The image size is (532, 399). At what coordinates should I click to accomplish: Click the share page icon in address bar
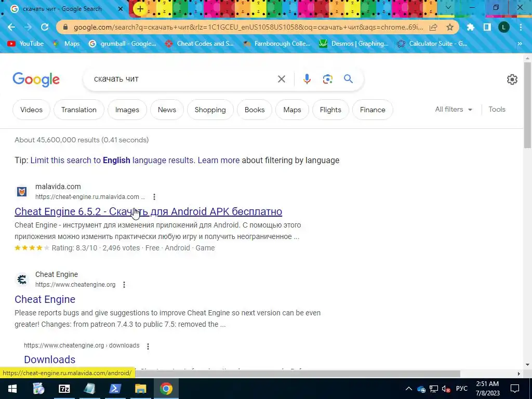pyautogui.click(x=433, y=27)
